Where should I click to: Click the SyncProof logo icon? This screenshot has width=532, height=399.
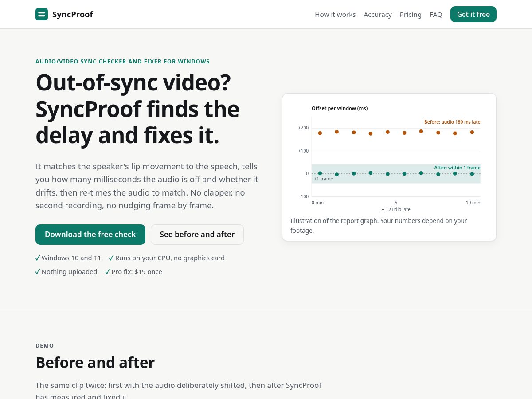(x=42, y=14)
